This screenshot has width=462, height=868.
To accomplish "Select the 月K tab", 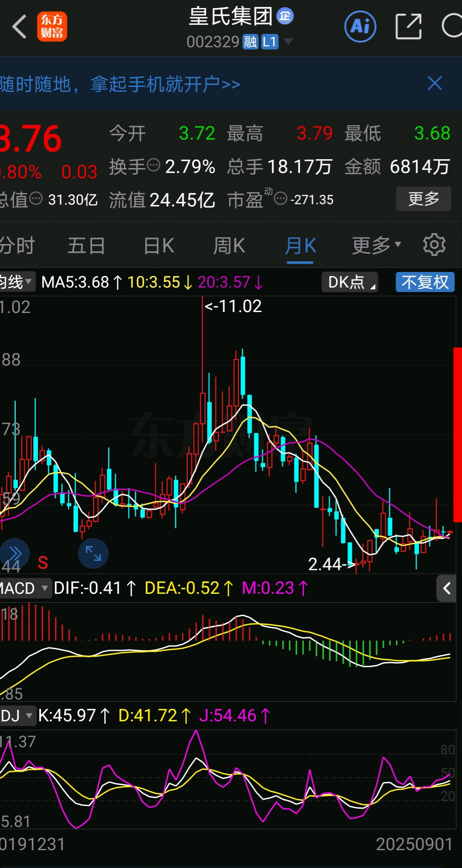I will pyautogui.click(x=300, y=246).
